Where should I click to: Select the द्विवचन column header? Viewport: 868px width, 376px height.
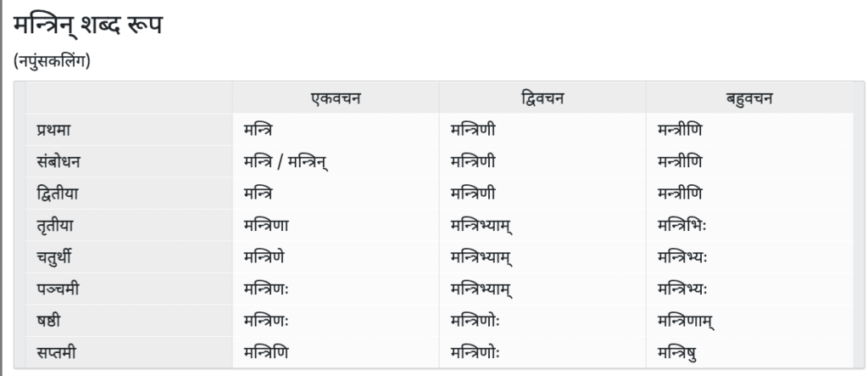tap(542, 98)
